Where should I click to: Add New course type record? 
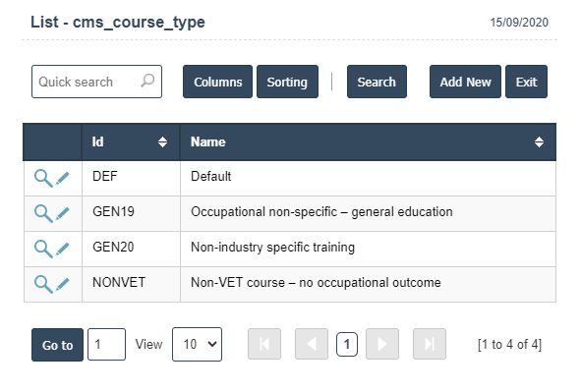[465, 82]
